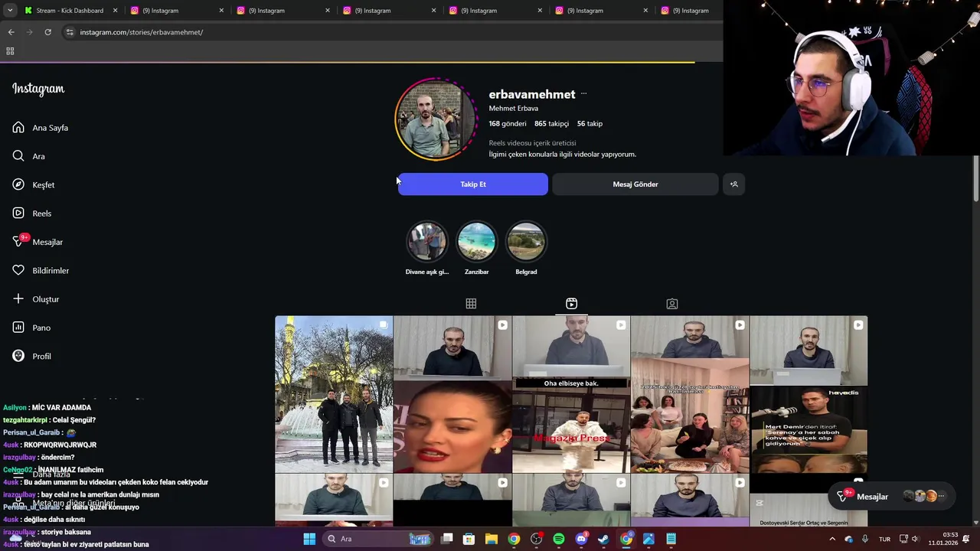The width and height of the screenshot is (980, 551).
Task: Open Mesajlar in the left sidebar
Action: (37, 242)
